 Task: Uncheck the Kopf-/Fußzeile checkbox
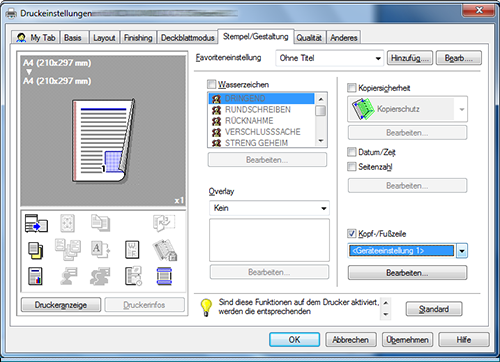click(352, 233)
